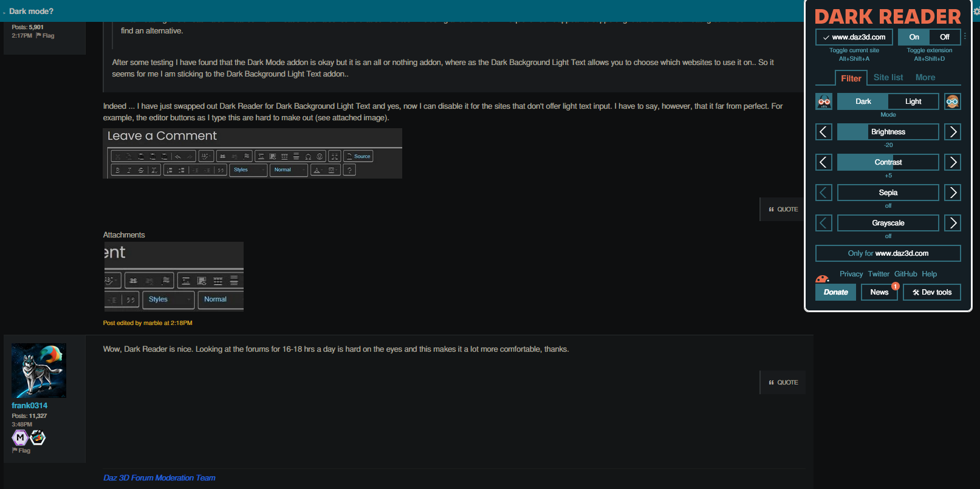Click the Contrast slider bar
Screen dimensions: 980x489
pyautogui.click(x=888, y=162)
